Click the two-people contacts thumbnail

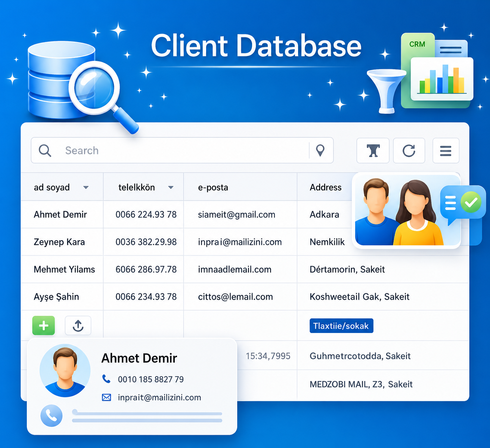408,210
